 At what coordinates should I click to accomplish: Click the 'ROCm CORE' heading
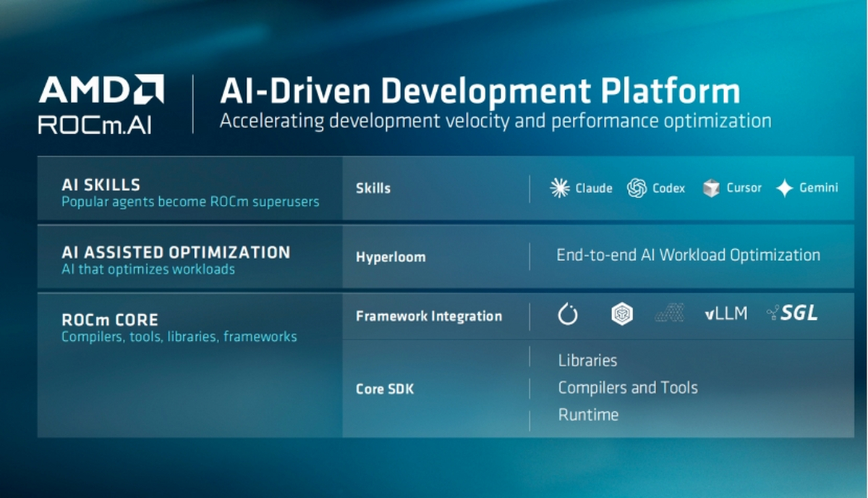[110, 320]
